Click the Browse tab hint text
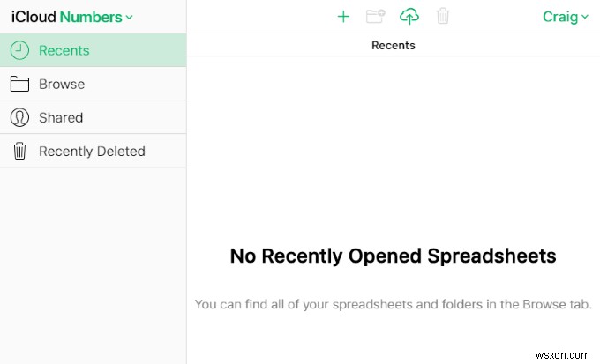600x364 pixels. [393, 304]
